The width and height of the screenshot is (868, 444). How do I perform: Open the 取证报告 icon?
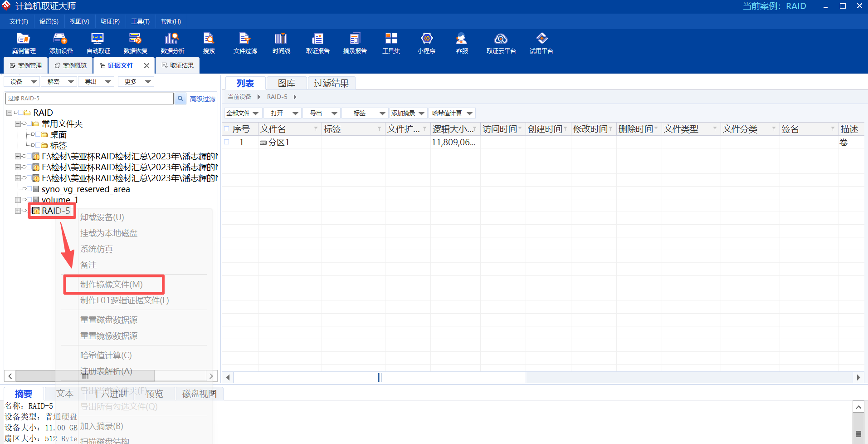317,43
